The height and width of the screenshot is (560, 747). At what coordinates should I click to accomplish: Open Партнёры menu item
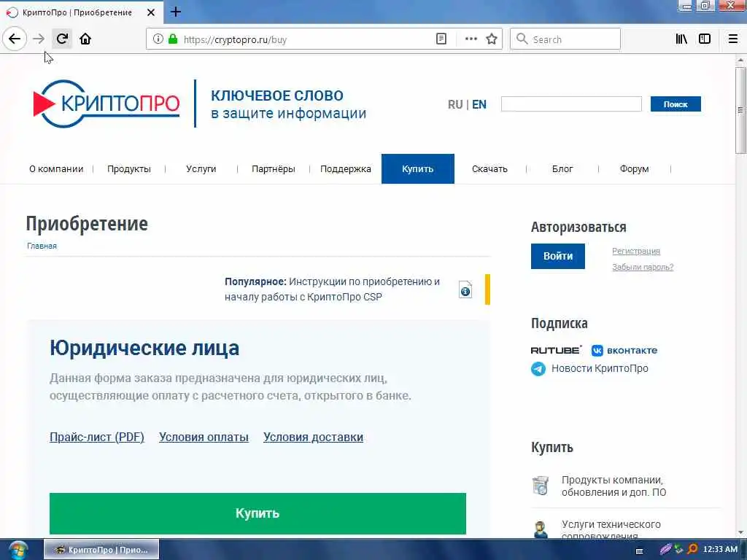click(274, 169)
